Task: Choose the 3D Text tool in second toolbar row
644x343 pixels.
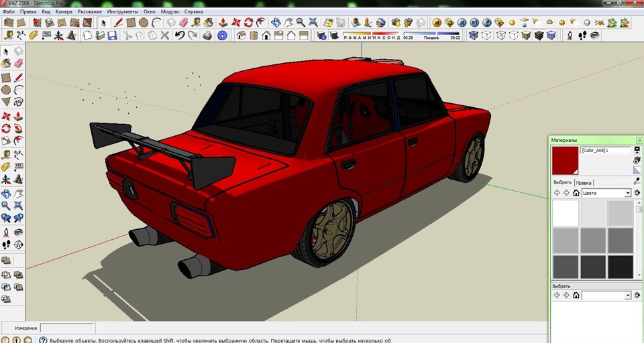Action: [71, 36]
